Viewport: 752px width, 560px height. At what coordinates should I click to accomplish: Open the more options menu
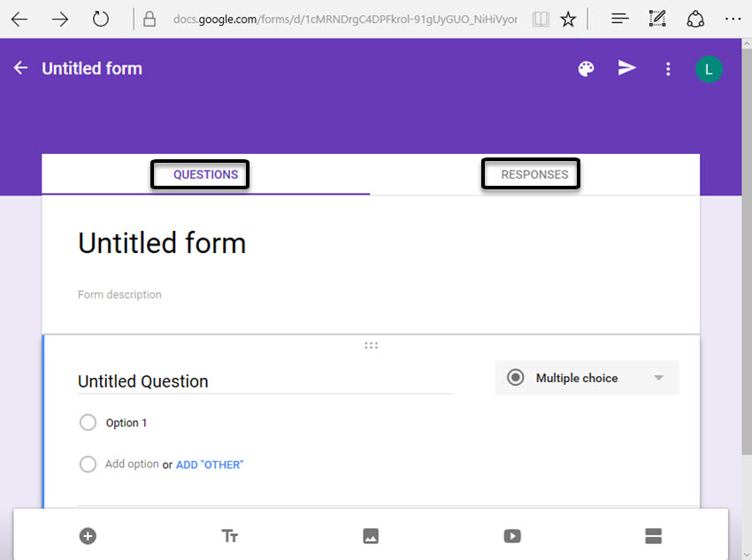click(668, 69)
